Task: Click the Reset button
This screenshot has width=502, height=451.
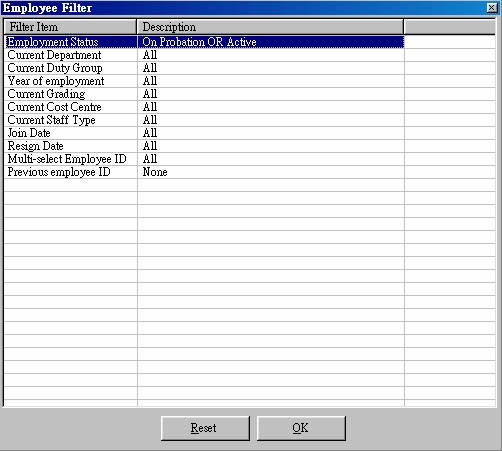Action: coord(205,428)
